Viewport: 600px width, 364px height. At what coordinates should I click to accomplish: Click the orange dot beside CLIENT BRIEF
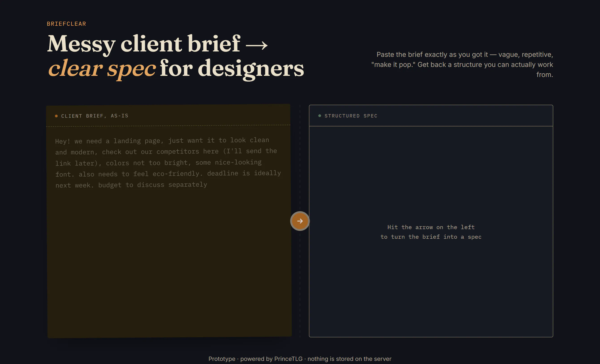[56, 116]
